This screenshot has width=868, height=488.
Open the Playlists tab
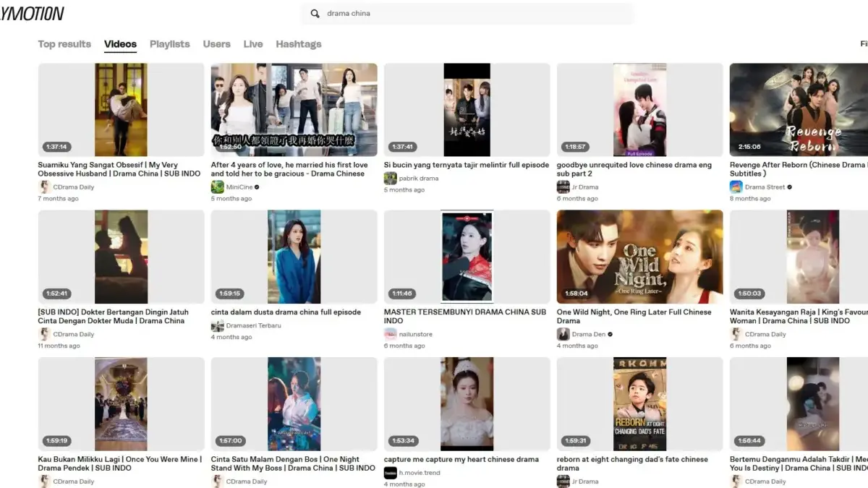pos(170,44)
